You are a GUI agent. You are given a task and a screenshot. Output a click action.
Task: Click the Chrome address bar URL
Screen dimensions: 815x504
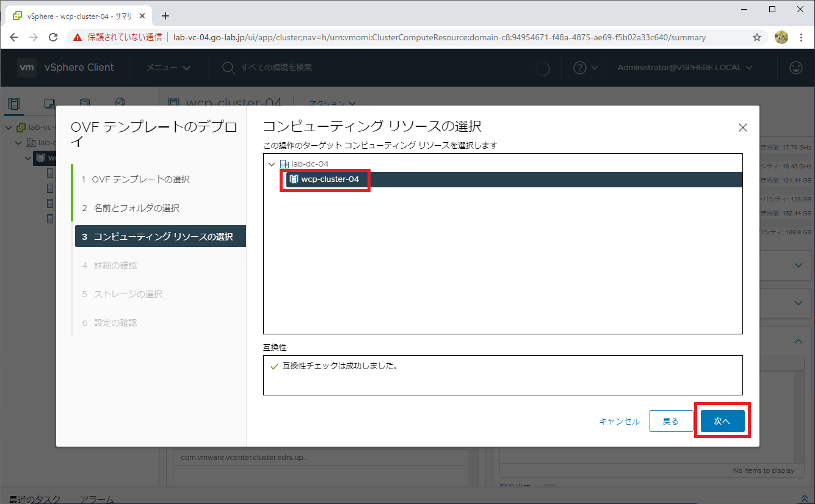click(x=440, y=37)
